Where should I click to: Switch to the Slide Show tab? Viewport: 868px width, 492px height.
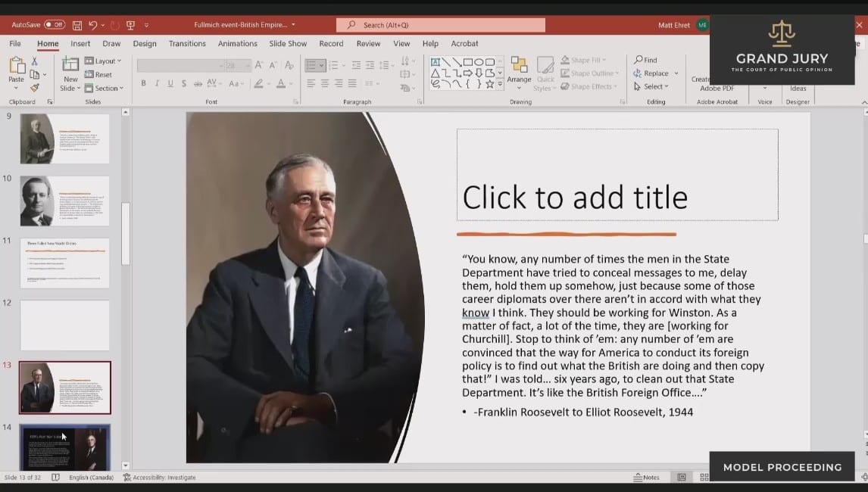pyautogui.click(x=288, y=44)
